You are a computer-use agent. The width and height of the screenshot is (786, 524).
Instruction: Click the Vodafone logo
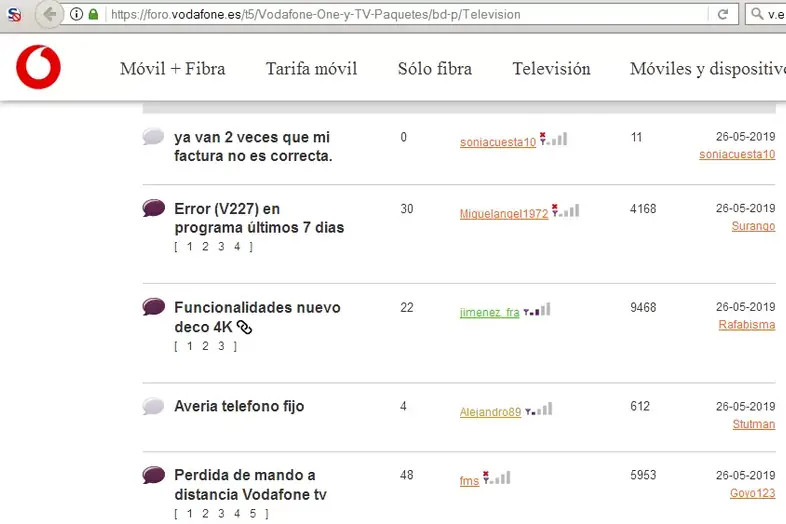38,67
